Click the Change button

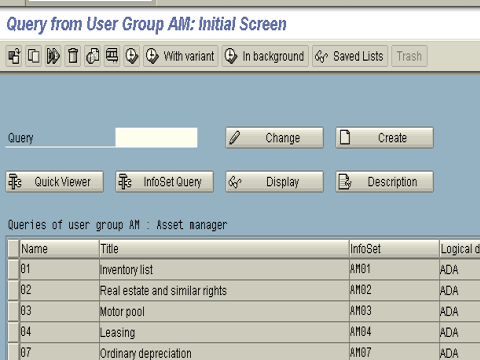(275, 138)
